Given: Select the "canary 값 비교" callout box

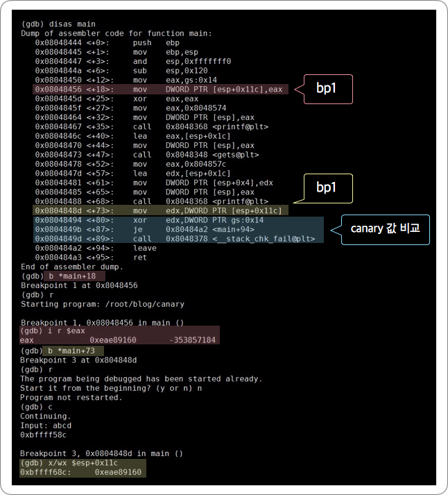Looking at the screenshot, I should (x=386, y=228).
